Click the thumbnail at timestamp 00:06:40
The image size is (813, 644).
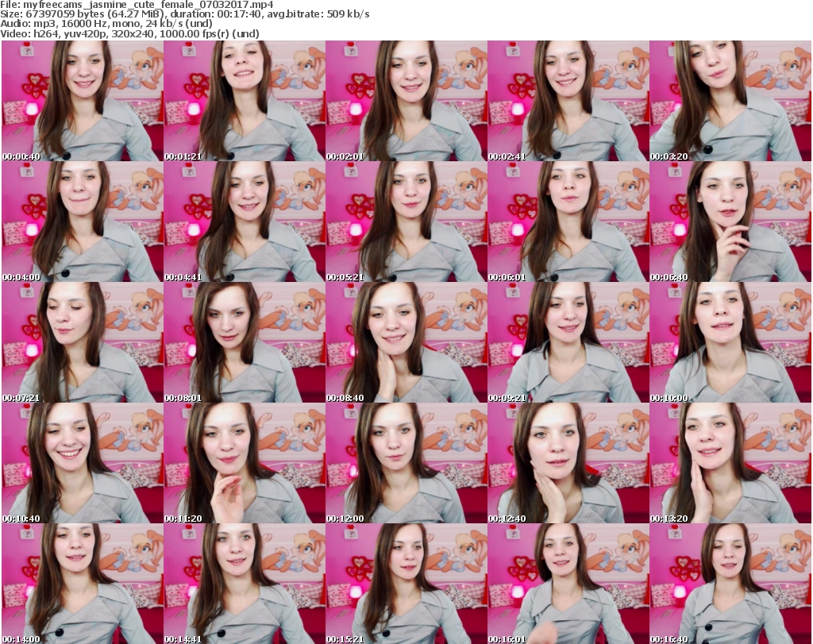pos(730,222)
